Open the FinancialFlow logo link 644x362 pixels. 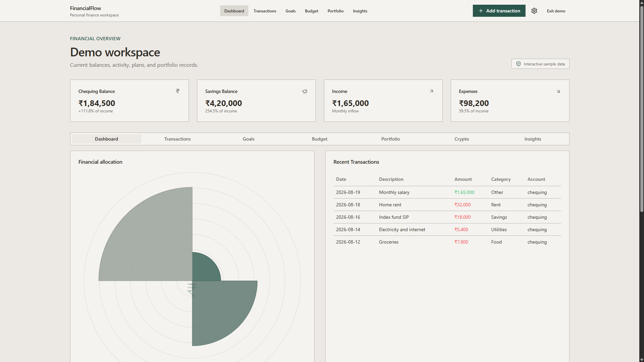tap(94, 11)
